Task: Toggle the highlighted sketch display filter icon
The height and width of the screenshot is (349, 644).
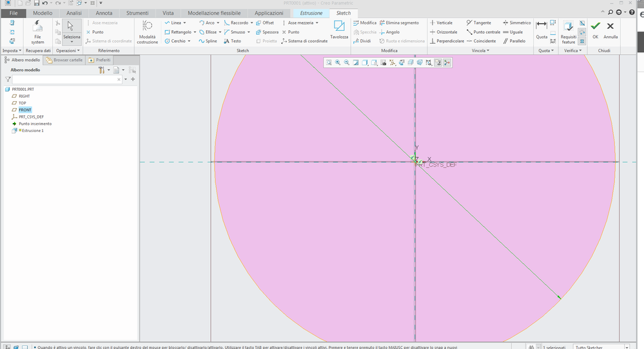Action: [x=438, y=62]
